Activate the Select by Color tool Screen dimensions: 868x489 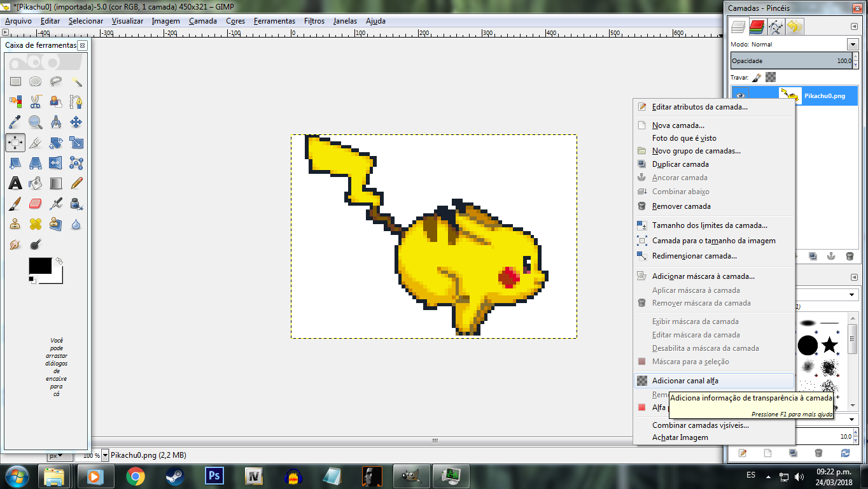click(x=15, y=102)
